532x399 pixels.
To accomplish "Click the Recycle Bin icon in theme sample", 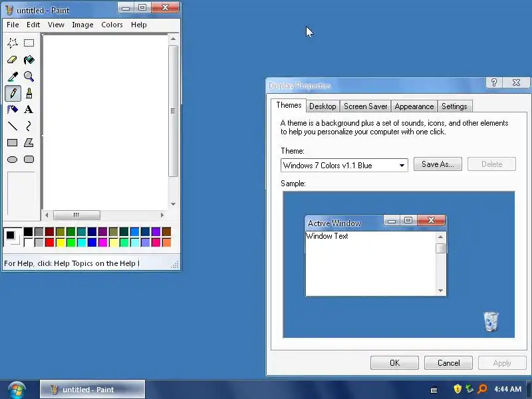I will [x=491, y=321].
